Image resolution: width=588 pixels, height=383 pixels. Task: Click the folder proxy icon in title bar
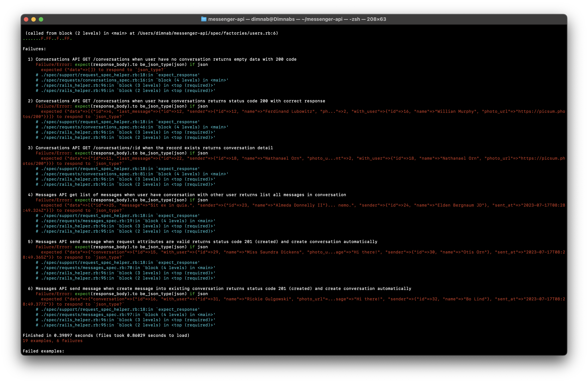pos(204,19)
